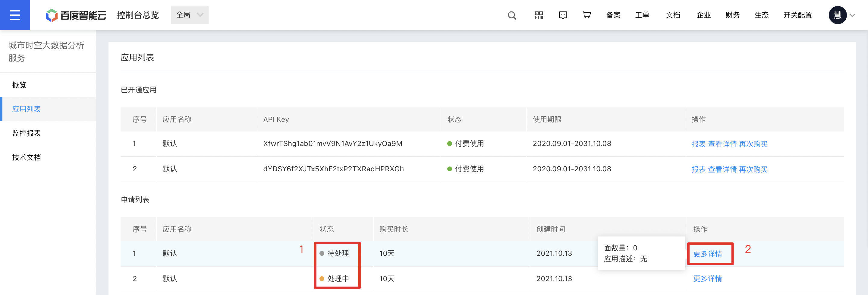The height and width of the screenshot is (295, 868).
Task: Click the user avatar 慧
Action: pyautogui.click(x=837, y=15)
